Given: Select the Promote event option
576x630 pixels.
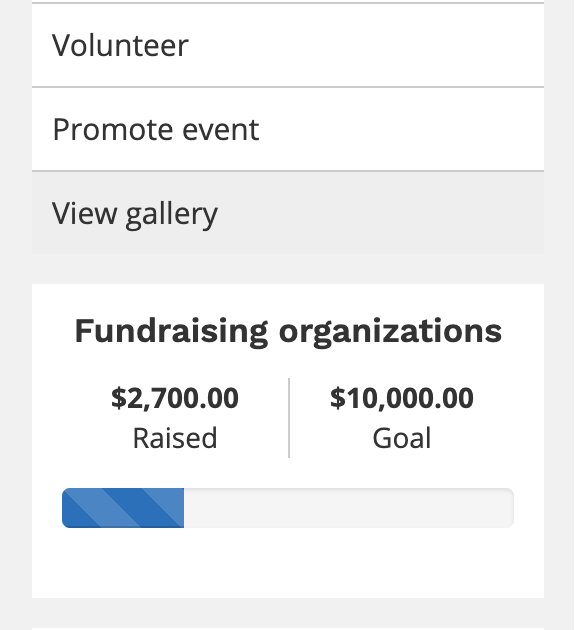Looking at the screenshot, I should pos(288,129).
